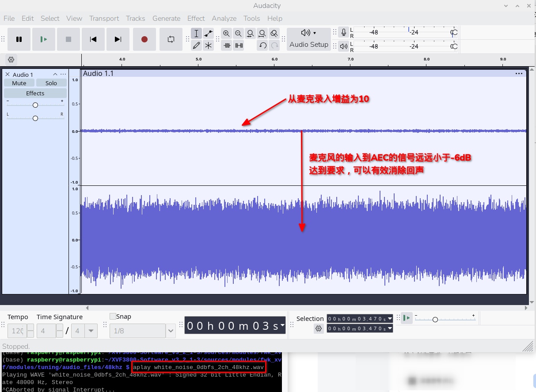The image size is (536, 392).
Task: Collapse the Audio 1 track
Action: 55,74
